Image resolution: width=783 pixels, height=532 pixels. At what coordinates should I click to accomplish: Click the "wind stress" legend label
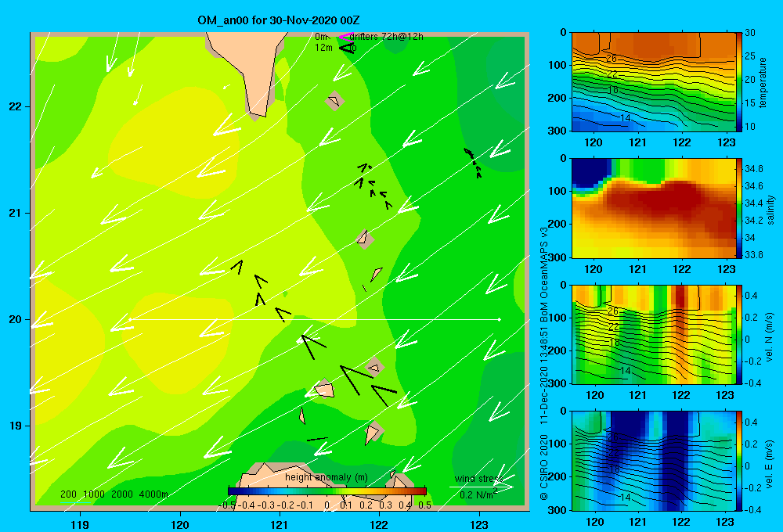478,479
